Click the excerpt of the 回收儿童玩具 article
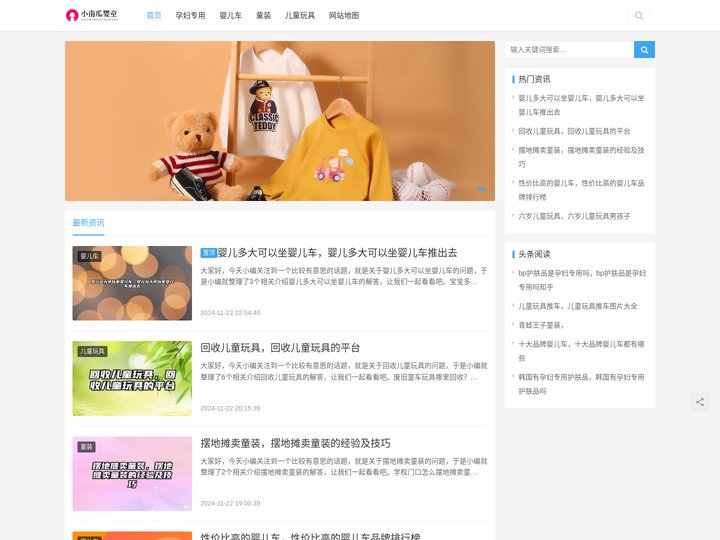 pyautogui.click(x=343, y=371)
